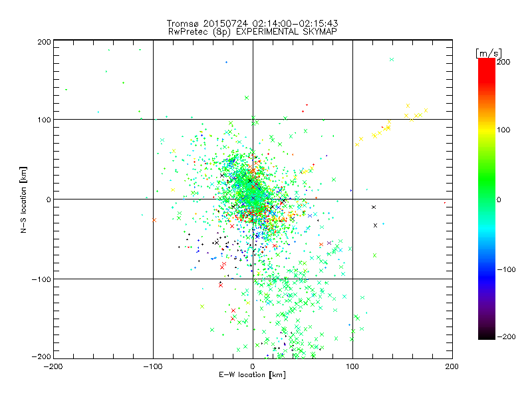Click the y-axis tick label '200'
Image resolution: width=532 pixels, height=399 pixels.
point(45,42)
